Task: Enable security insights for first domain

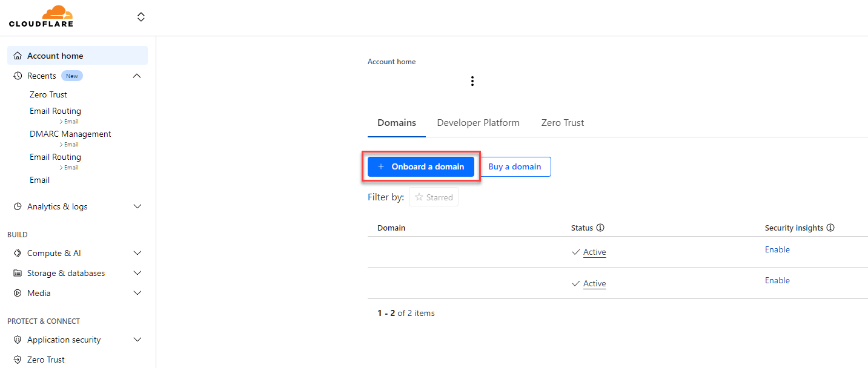Action: pos(777,249)
